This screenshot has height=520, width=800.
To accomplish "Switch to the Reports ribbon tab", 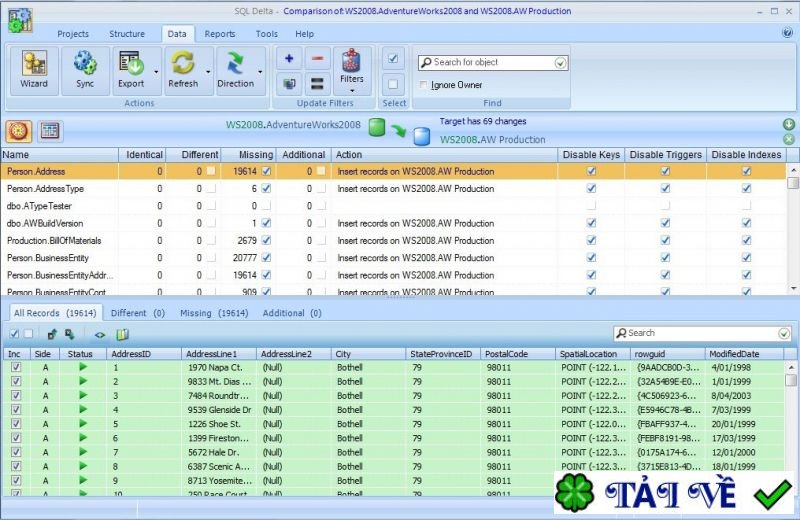I will (x=220, y=34).
